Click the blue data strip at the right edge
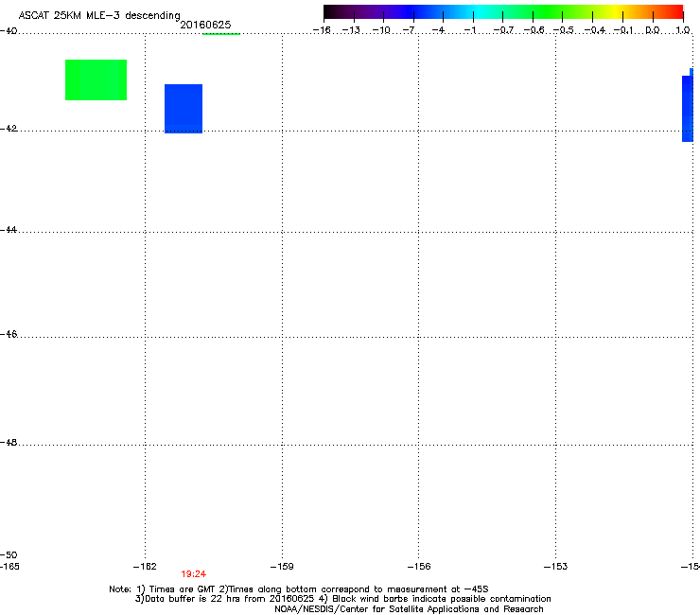This screenshot has width=700, height=615. [688, 105]
